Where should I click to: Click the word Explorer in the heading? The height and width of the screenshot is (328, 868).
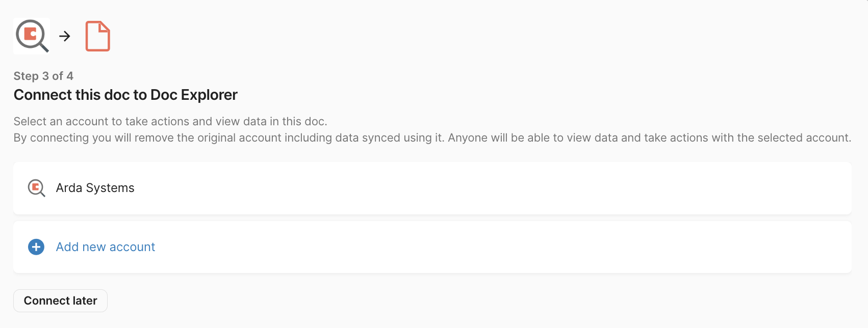(x=209, y=95)
